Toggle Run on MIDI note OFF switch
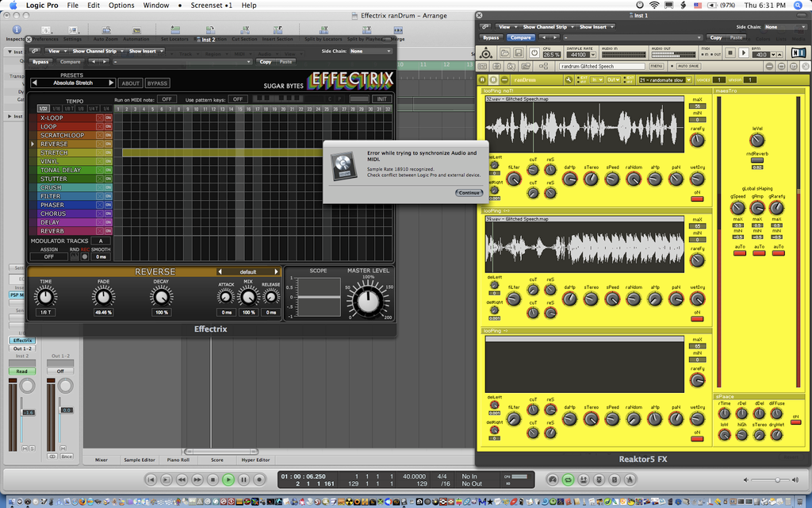Screen dimensions: 812x508 pyautogui.click(x=165, y=99)
